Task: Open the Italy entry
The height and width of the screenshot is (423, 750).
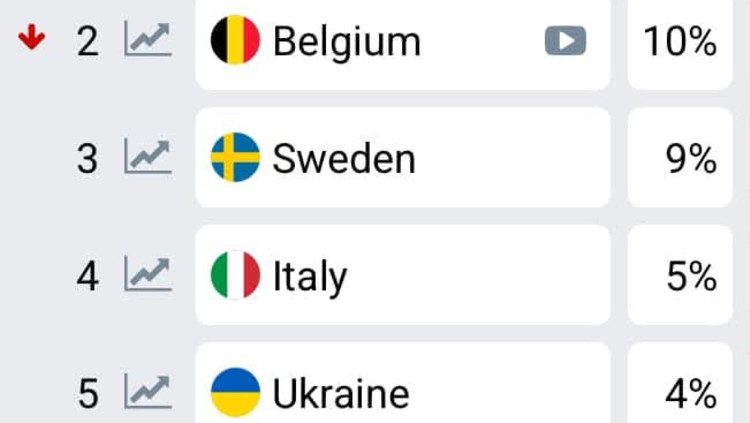Action: [400, 275]
